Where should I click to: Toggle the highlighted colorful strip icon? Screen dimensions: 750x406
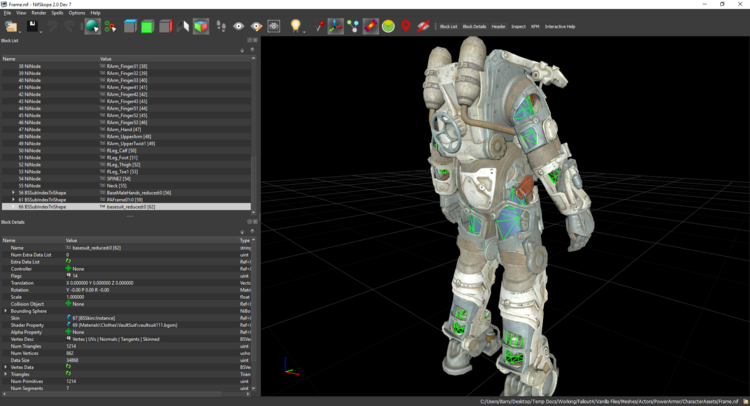pos(371,26)
